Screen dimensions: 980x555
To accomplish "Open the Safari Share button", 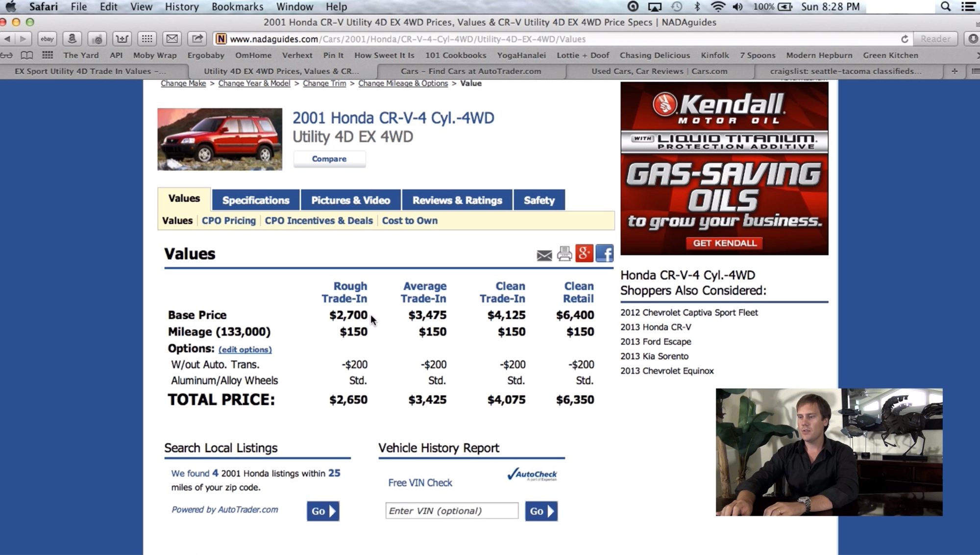I will pyautogui.click(x=197, y=39).
